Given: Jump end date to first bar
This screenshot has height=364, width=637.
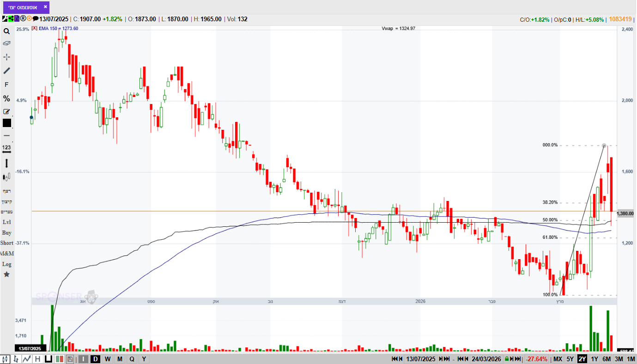Looking at the screenshot, I should pos(461,359).
